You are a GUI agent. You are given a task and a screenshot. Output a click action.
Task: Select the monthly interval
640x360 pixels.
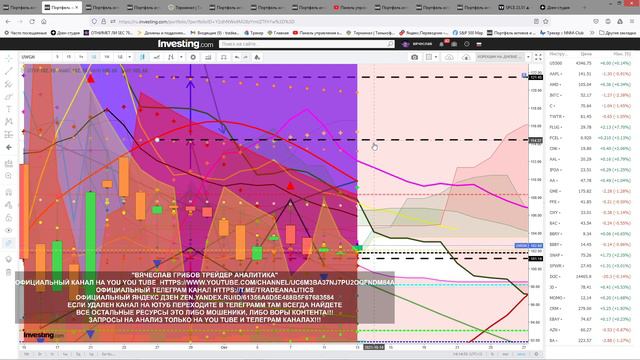pos(120,57)
